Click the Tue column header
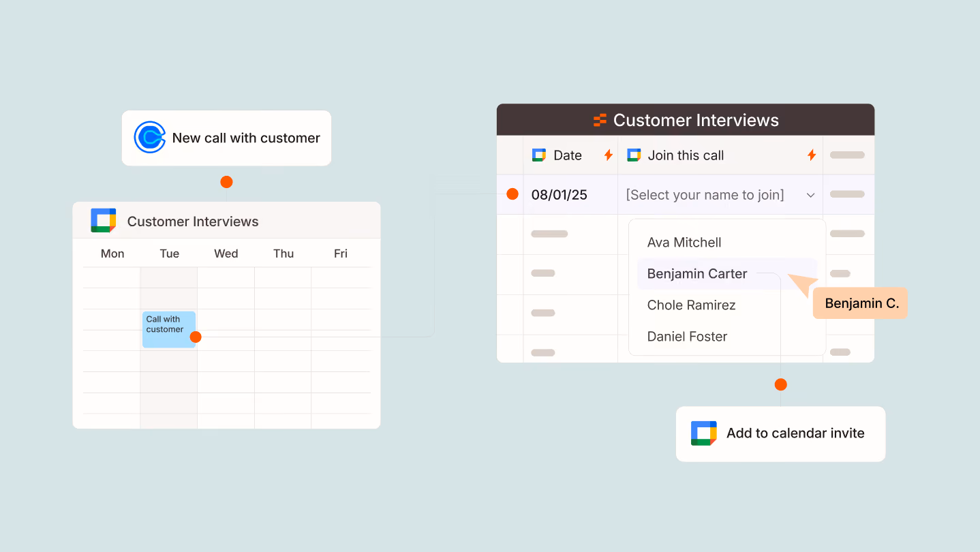Screen dimensions: 980x552 [170, 254]
